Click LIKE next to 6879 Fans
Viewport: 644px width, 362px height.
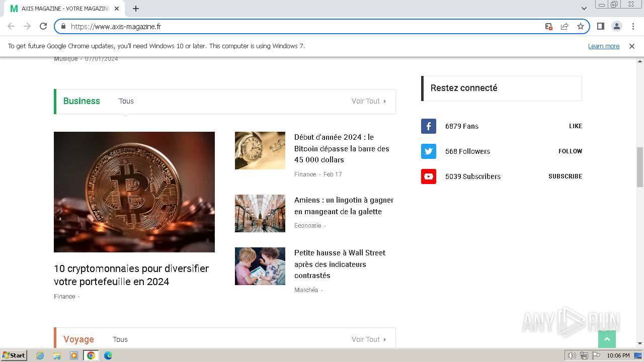click(x=576, y=126)
